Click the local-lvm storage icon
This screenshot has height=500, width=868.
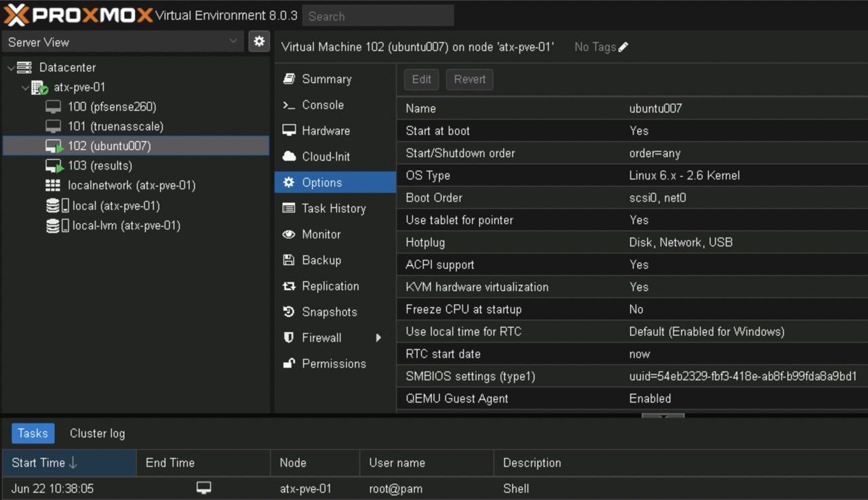pyautogui.click(x=57, y=226)
